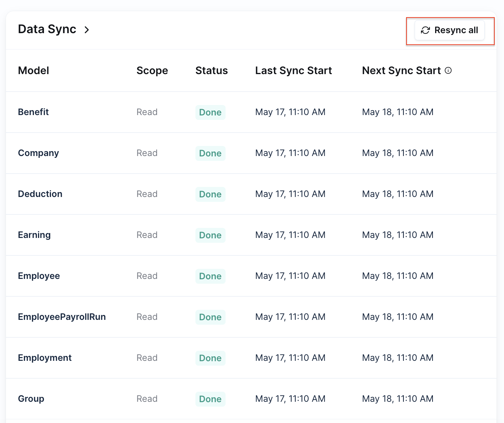Click the Scope column header
The width and height of the screenshot is (504, 423).
(x=152, y=71)
